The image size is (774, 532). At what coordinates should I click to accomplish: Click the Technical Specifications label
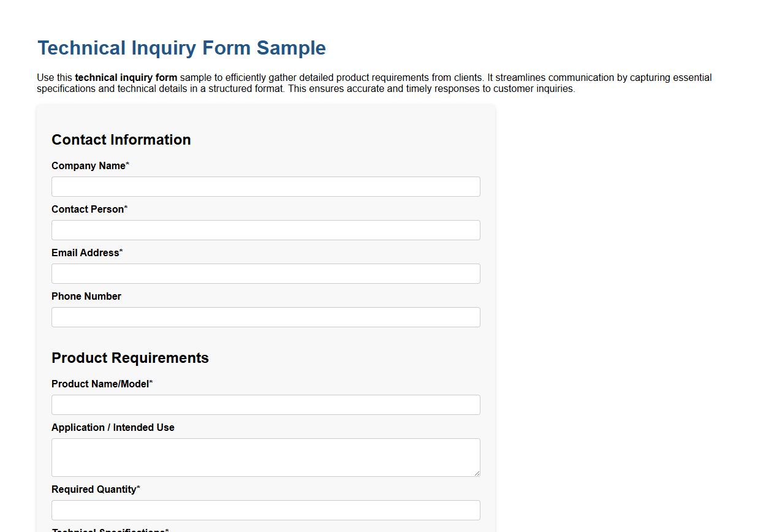click(108, 530)
